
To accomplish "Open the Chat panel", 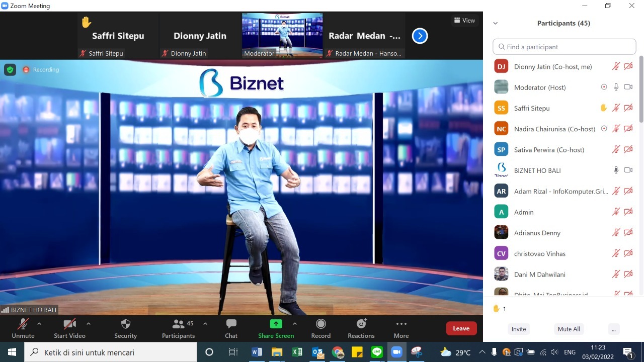I will tap(231, 329).
